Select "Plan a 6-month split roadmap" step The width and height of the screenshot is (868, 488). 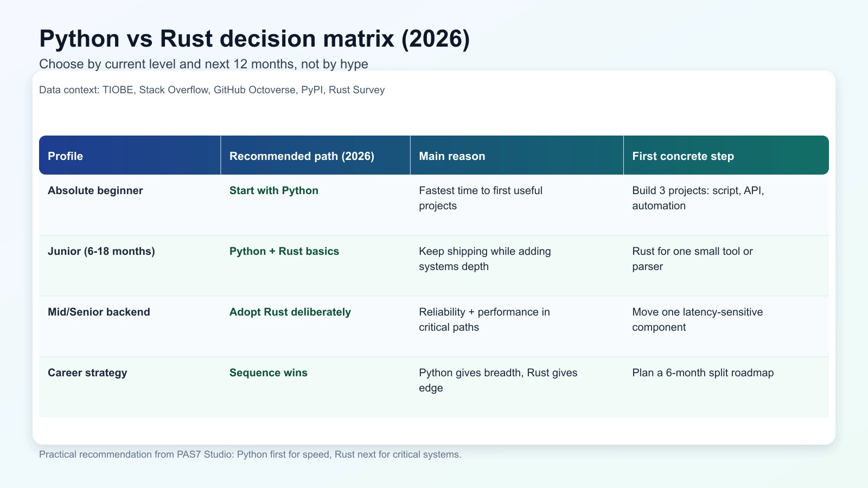pyautogui.click(x=703, y=373)
